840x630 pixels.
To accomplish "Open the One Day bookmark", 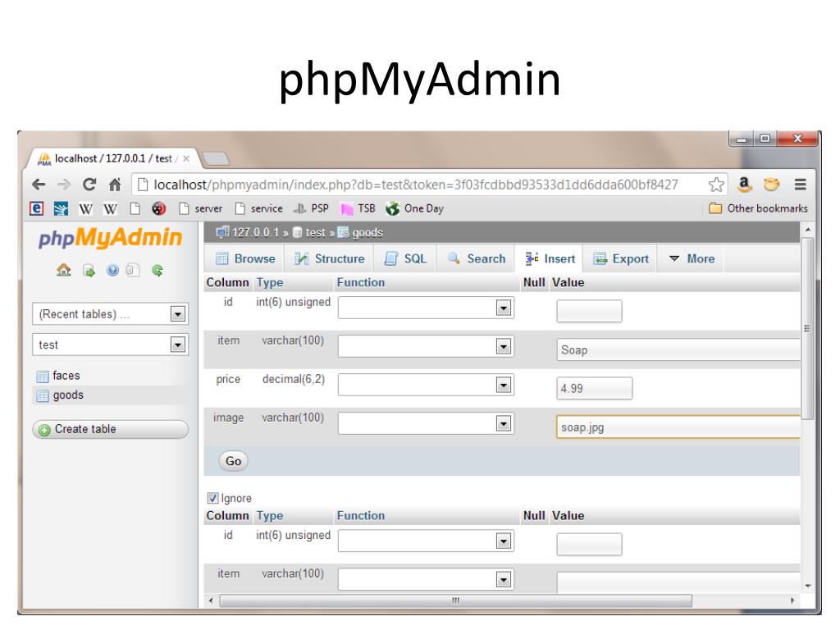I will (x=414, y=208).
